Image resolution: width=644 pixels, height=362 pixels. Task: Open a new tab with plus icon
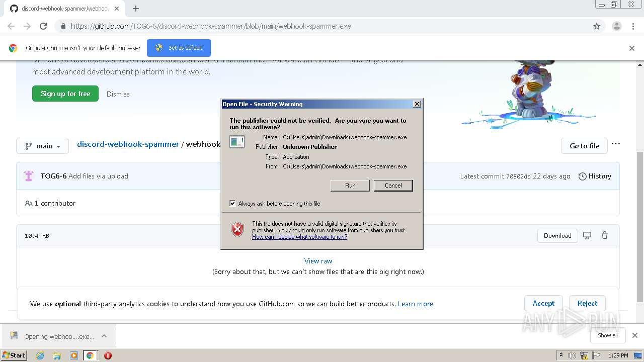(135, 9)
